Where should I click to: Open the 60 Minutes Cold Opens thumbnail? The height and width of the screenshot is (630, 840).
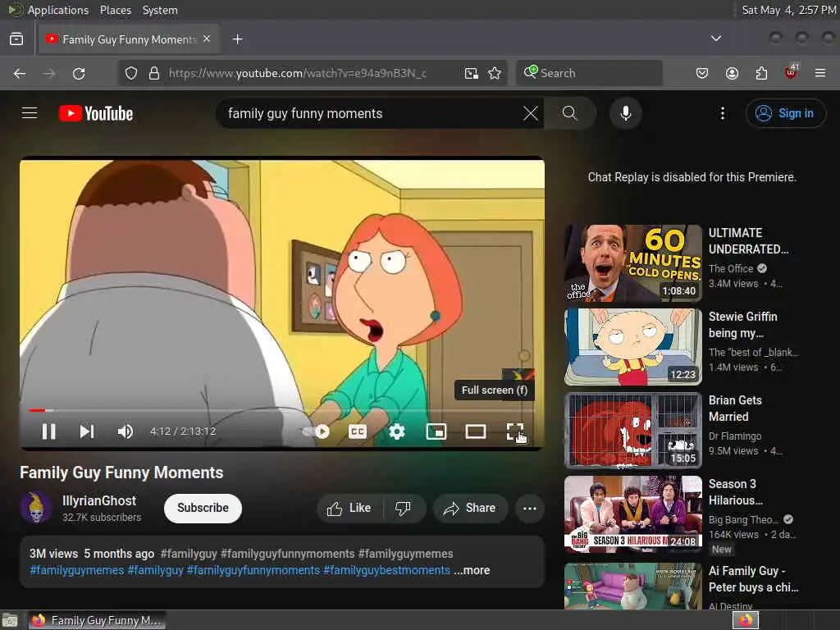point(632,263)
